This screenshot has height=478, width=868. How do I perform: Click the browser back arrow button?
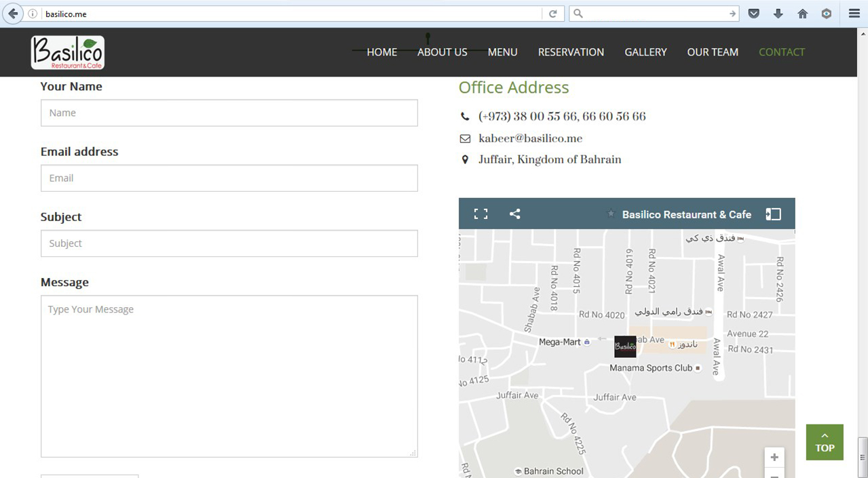(x=12, y=14)
